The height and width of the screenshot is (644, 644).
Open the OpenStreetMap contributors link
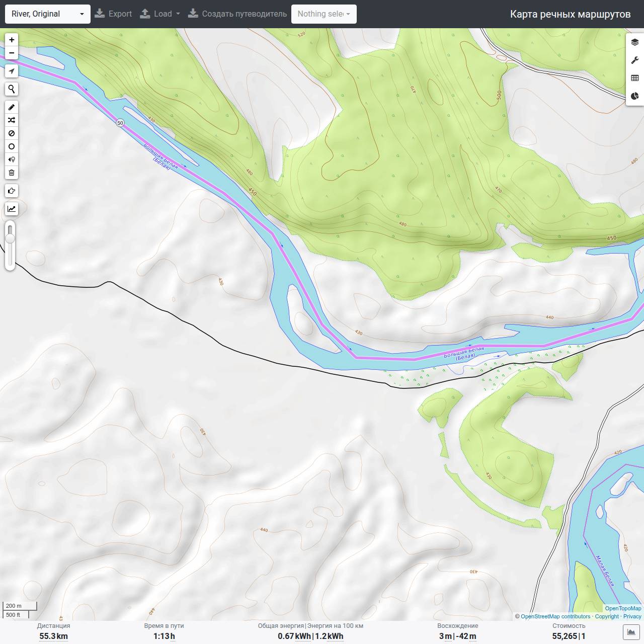coord(555,616)
